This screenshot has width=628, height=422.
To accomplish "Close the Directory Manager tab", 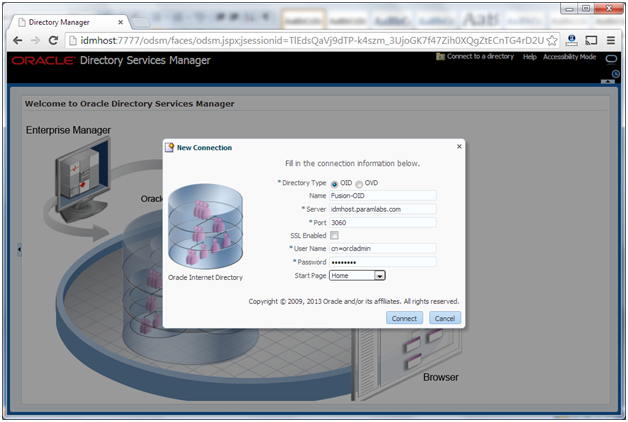I will 120,22.
